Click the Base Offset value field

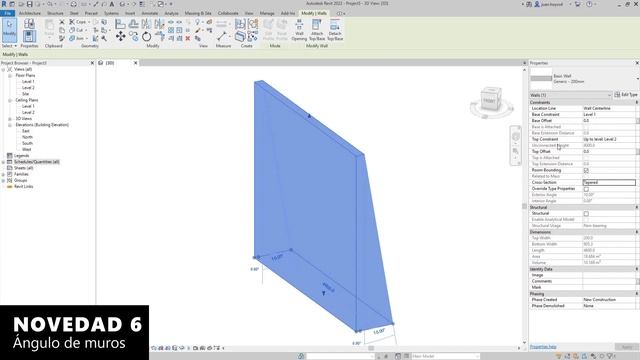(609, 121)
